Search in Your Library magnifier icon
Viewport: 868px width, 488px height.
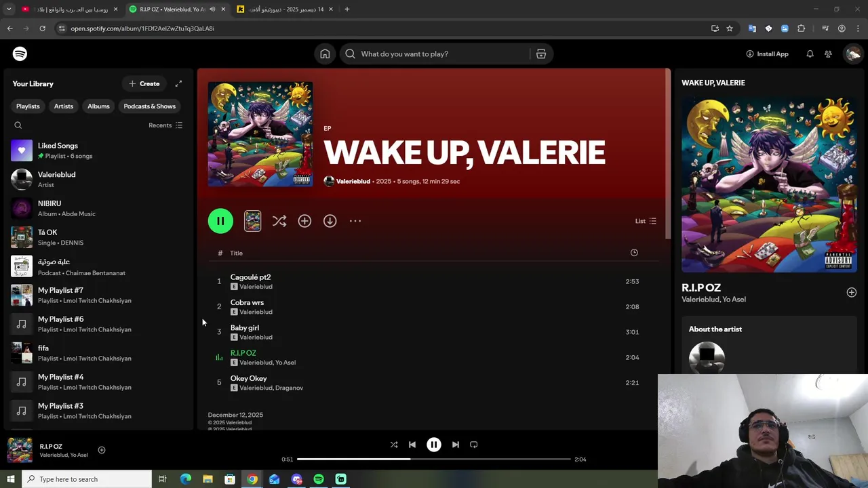click(x=18, y=125)
